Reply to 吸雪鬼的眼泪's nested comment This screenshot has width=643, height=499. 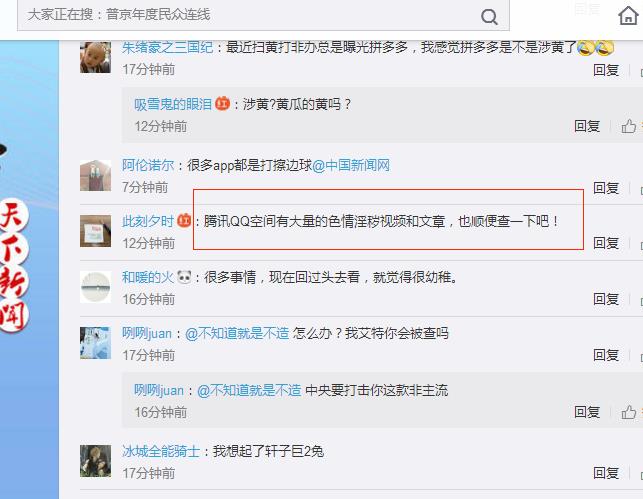coord(587,126)
